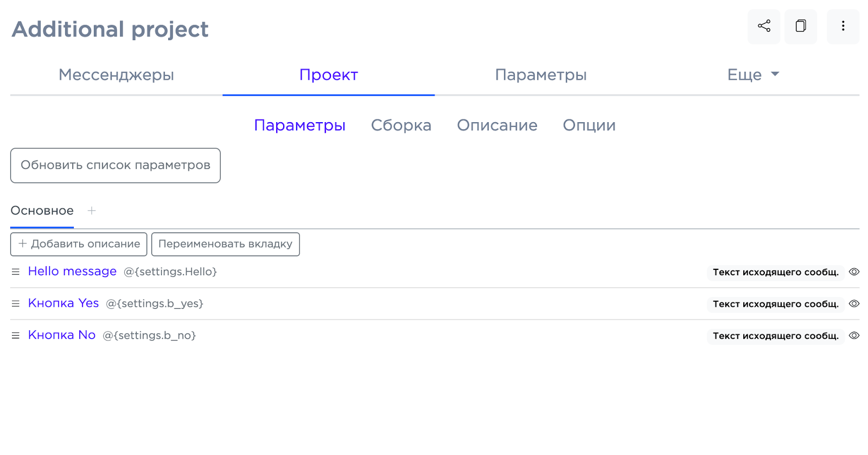Viewport: 868px width, 455px height.
Task: Switch to the Мессенджеры tab
Action: pyautogui.click(x=116, y=75)
